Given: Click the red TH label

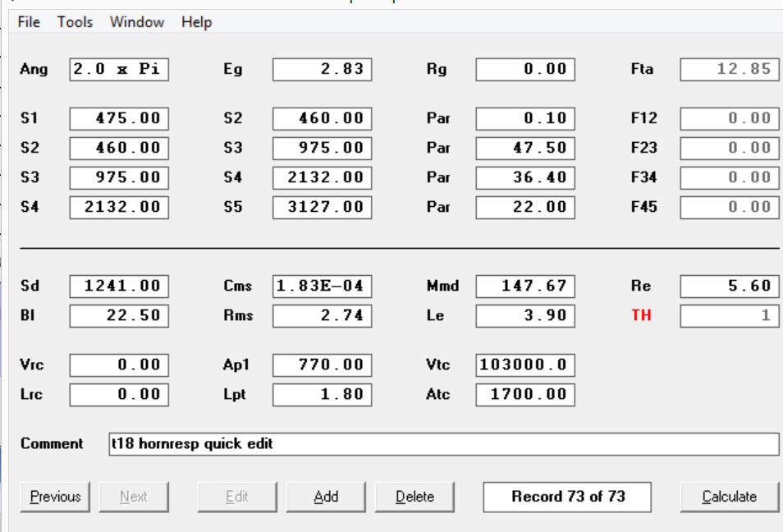Looking at the screenshot, I should point(641,316).
